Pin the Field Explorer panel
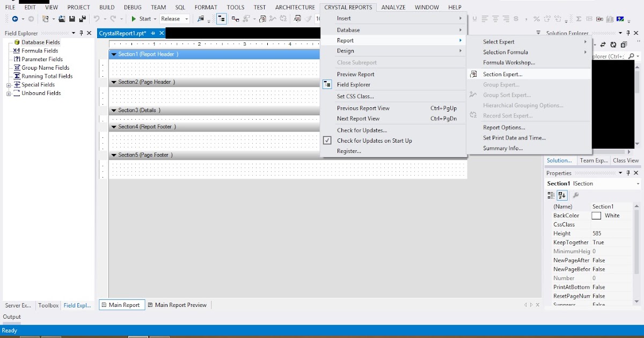This screenshot has height=338, width=644. 82,33
